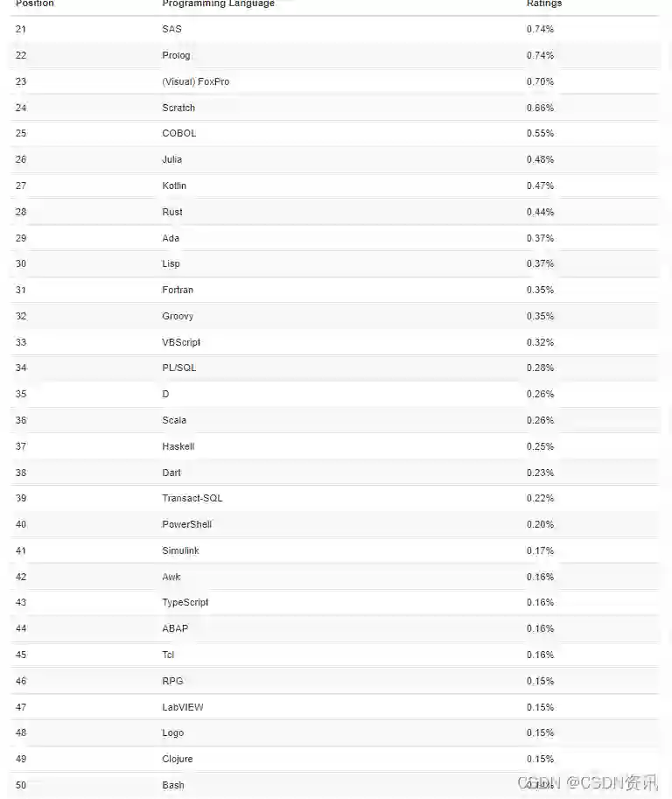The height and width of the screenshot is (799, 672).
Task: Select PL/SQL in the table
Action: pos(179,368)
